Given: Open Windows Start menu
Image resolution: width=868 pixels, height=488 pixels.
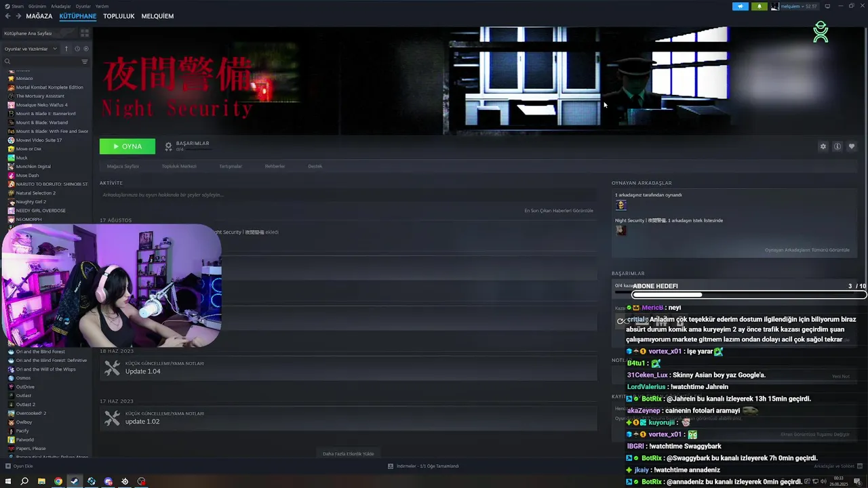Looking at the screenshot, I should point(8,481).
